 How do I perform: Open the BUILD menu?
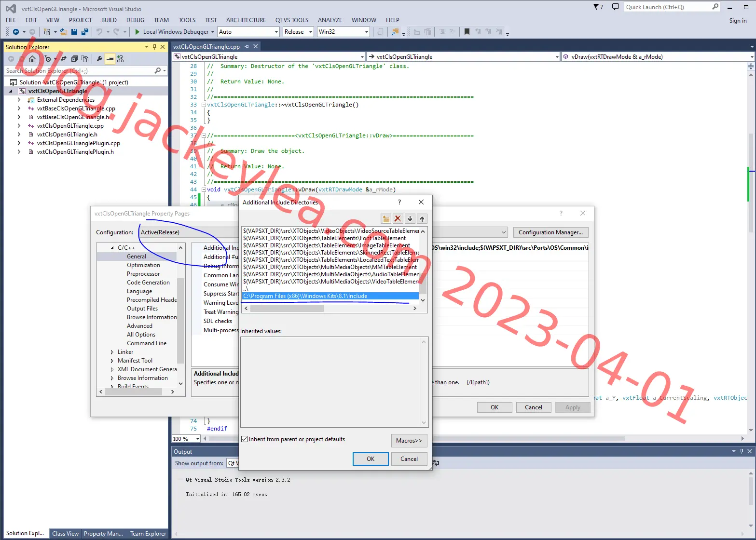[x=109, y=20]
